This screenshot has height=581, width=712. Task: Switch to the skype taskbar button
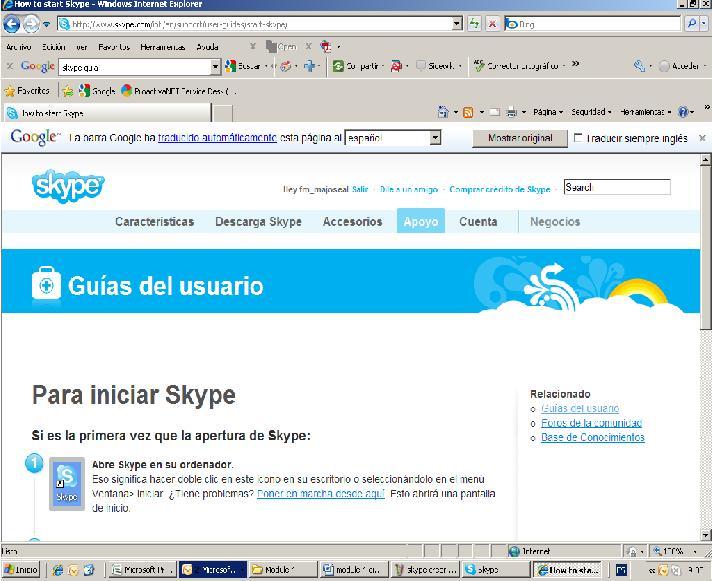[495, 570]
